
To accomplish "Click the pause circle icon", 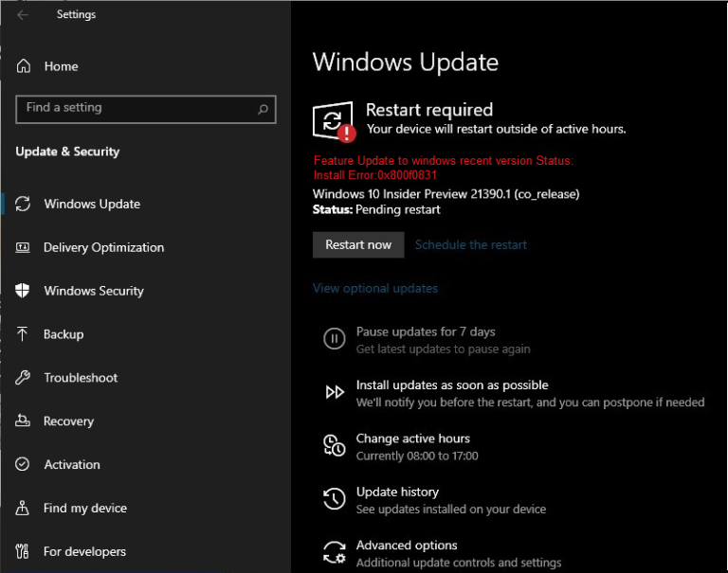I will coord(335,338).
